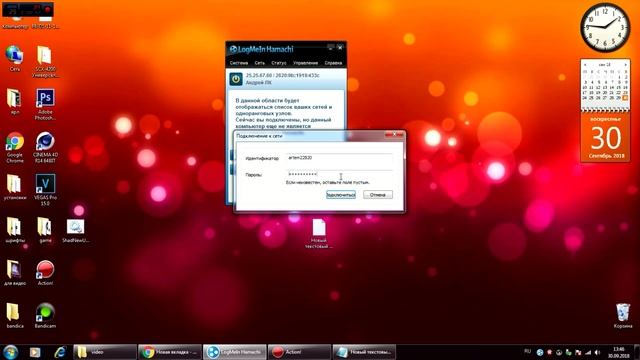
Task: Click the Отмена button
Action: (378, 195)
